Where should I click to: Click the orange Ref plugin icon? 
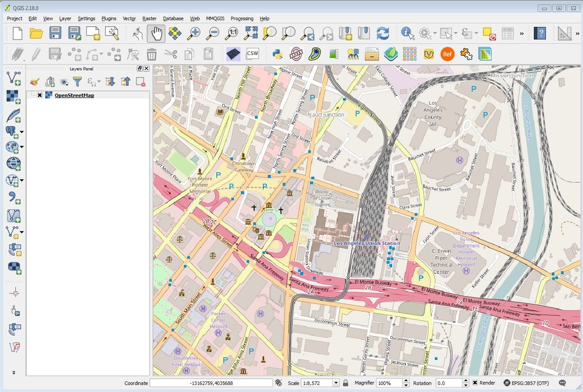(447, 54)
